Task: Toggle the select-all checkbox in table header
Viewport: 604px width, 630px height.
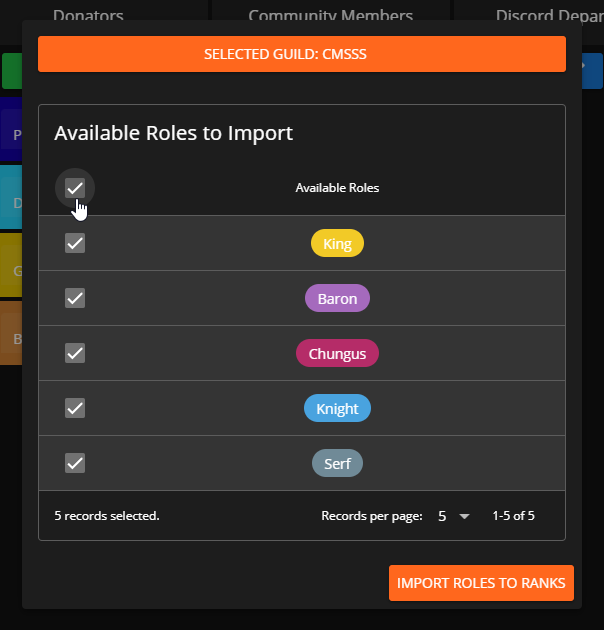Action: coord(75,188)
